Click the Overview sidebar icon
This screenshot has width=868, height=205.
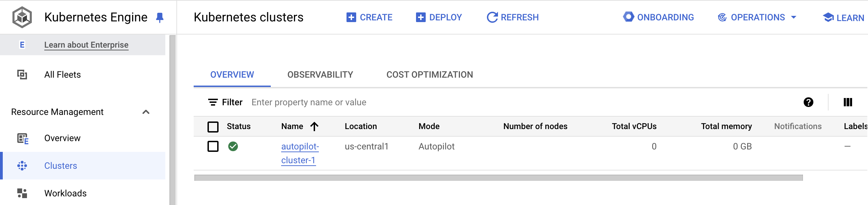tap(23, 138)
